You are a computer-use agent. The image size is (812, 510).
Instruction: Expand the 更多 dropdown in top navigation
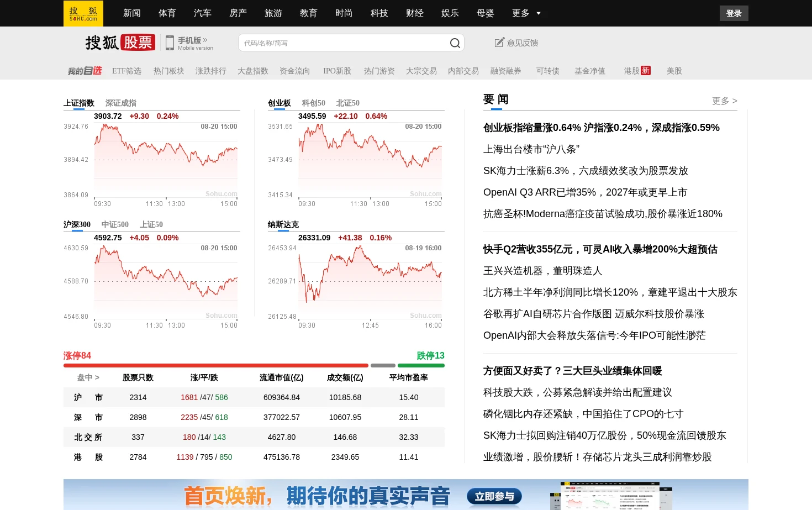point(526,13)
